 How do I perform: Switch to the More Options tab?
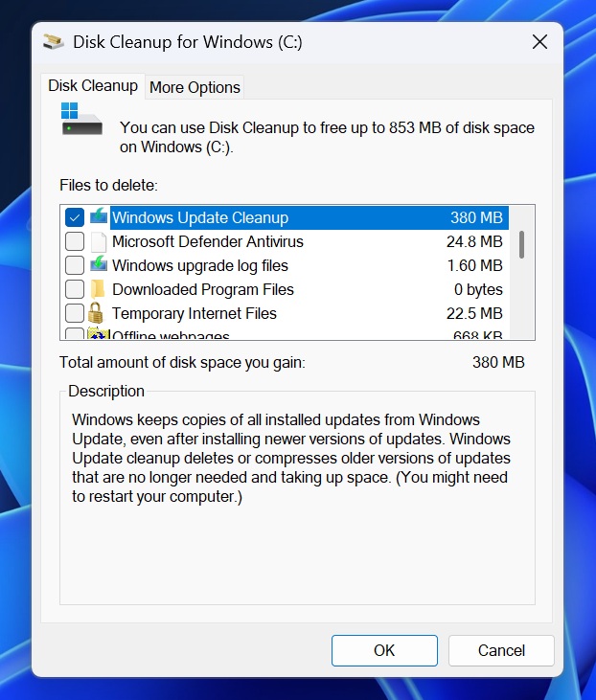(195, 87)
